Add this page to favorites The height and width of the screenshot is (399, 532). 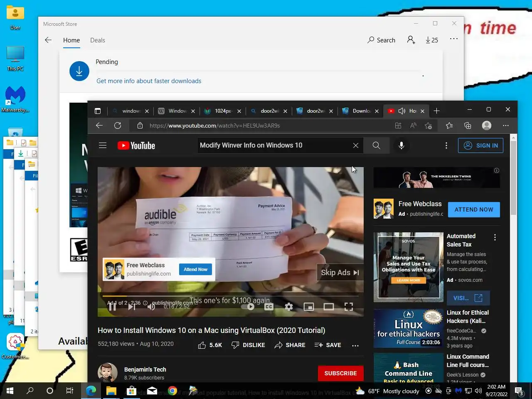coord(429,126)
